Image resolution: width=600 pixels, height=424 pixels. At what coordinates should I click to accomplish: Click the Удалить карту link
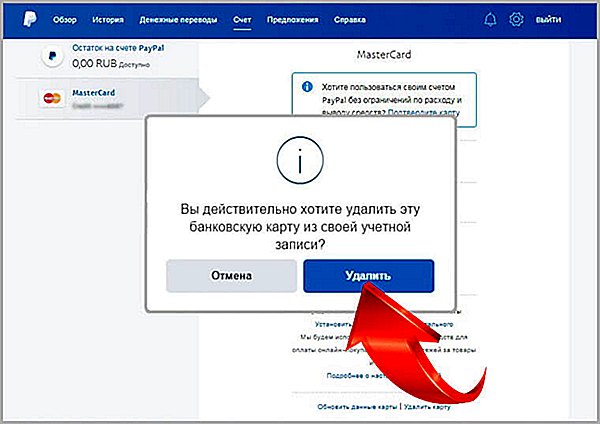tap(427, 407)
